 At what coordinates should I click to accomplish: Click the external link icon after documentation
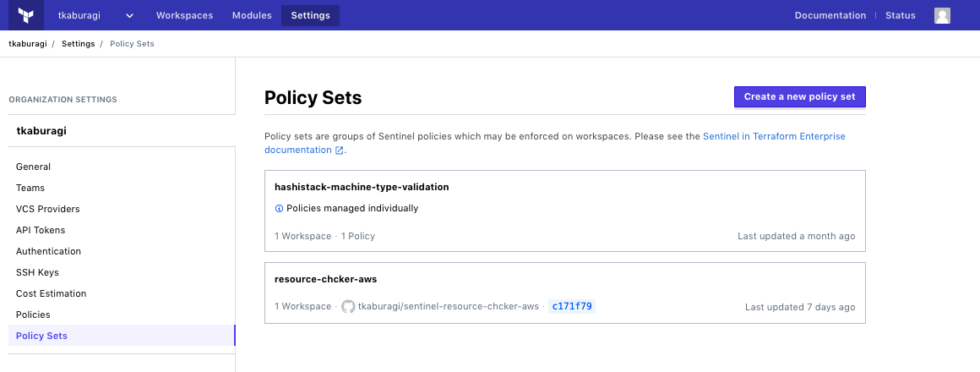coord(340,150)
